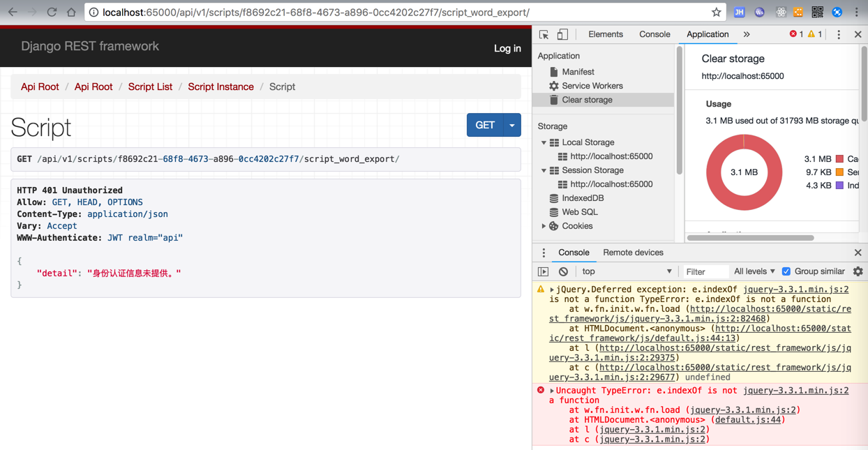Open the GET format dropdown caret
The width and height of the screenshot is (868, 450).
point(512,125)
